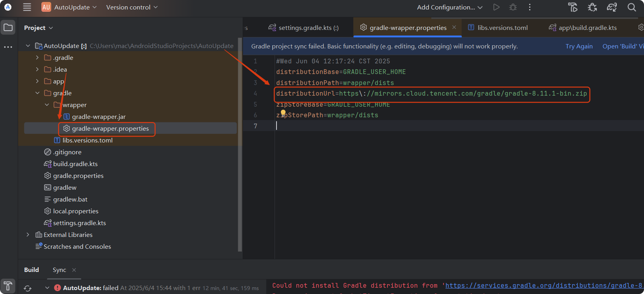Click the Debug bug icon

point(513,7)
